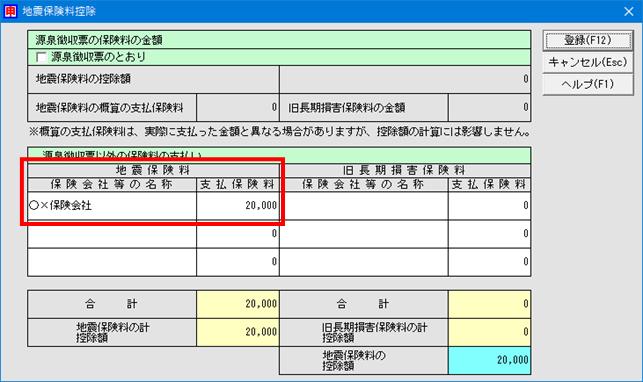Click the cyan 地震保険料の控除額 total cell

490,360
